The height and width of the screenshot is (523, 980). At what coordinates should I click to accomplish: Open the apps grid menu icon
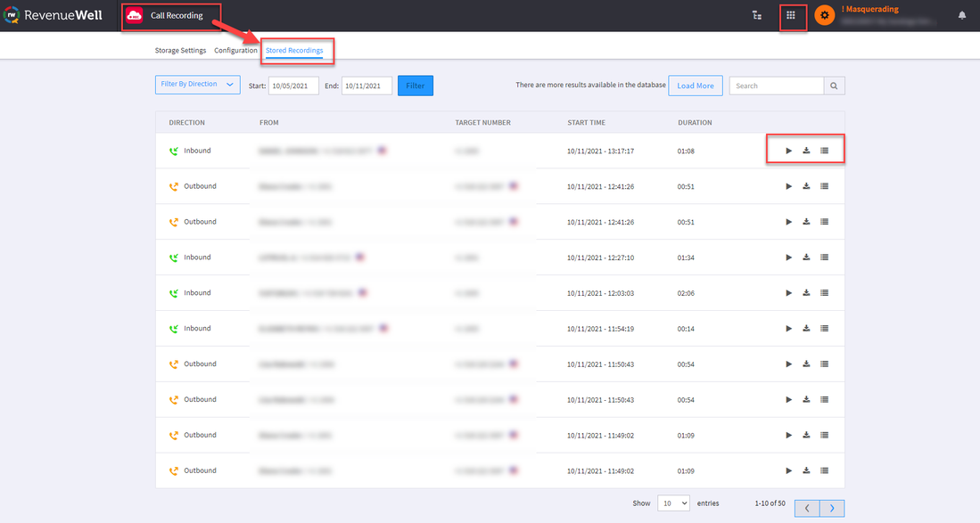pos(790,15)
